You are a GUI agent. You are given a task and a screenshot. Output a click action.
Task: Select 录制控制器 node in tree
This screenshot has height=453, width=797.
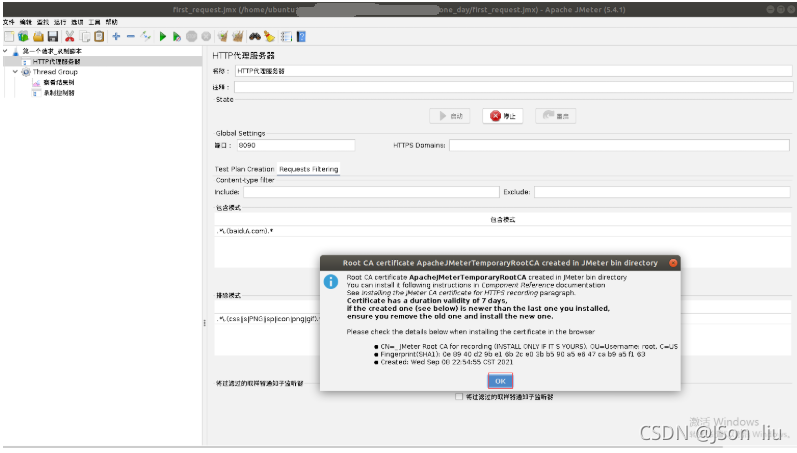click(x=59, y=93)
